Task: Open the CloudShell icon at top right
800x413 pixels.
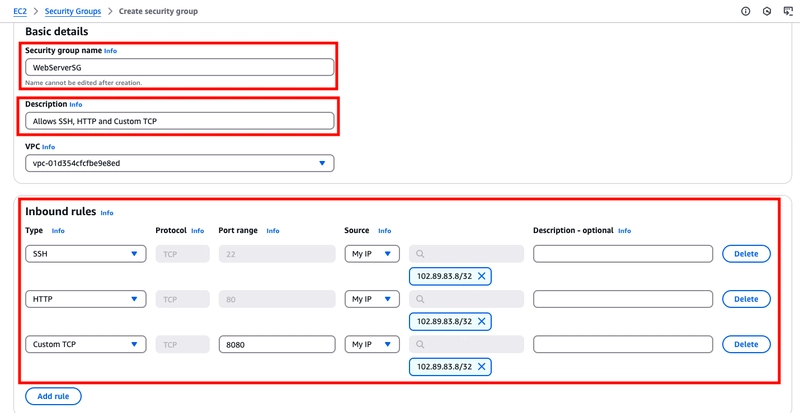Action: coord(788,11)
